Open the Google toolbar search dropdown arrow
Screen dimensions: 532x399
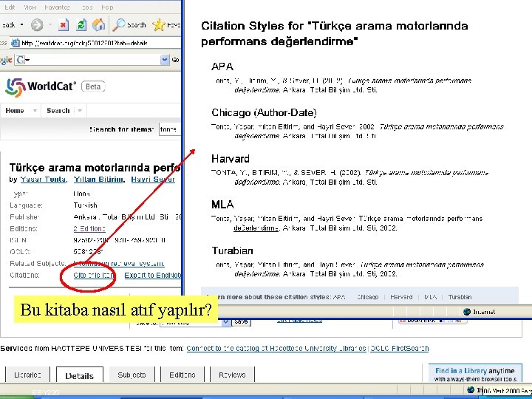(x=165, y=60)
